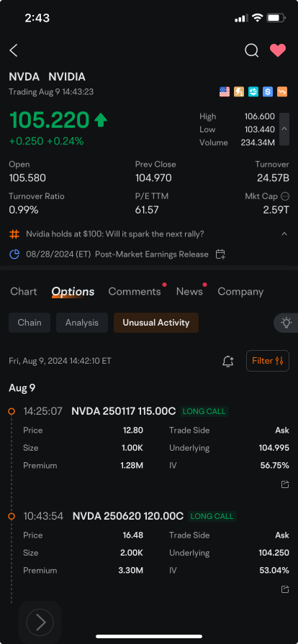This screenshot has width=298, height=644.
Task: Toggle the pink heart favorite icon
Action: coord(278,50)
